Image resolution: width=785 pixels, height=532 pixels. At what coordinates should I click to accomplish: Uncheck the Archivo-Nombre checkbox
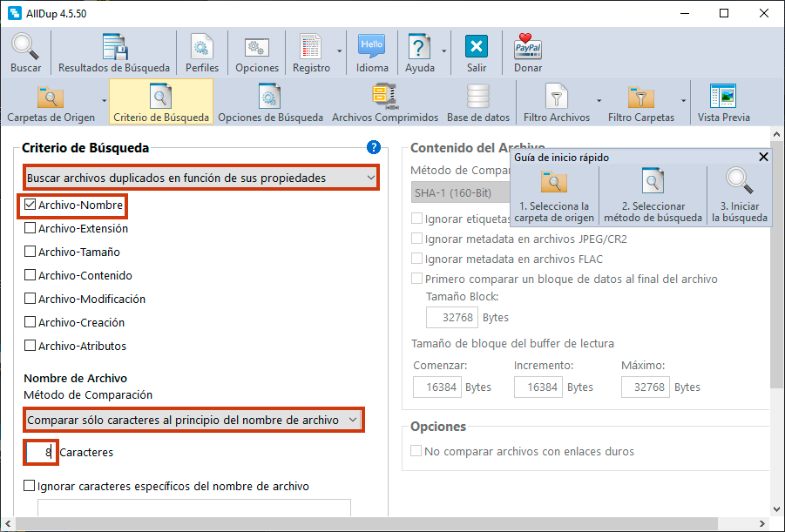[30, 205]
